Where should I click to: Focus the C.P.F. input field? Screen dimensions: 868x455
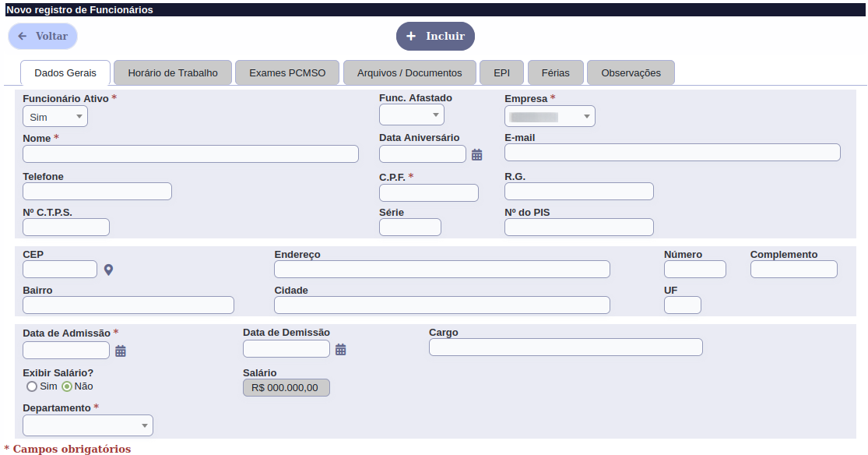(428, 193)
